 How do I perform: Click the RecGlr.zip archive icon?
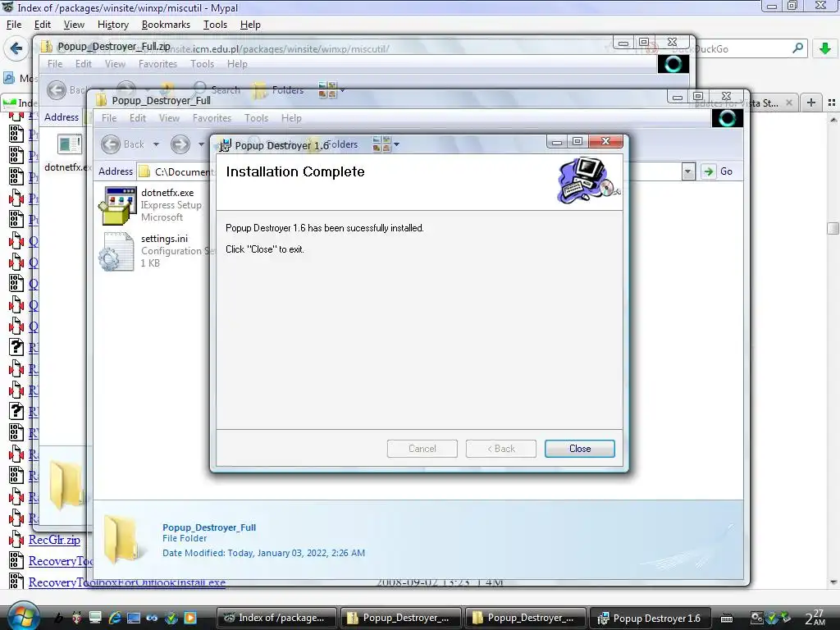click(16, 540)
